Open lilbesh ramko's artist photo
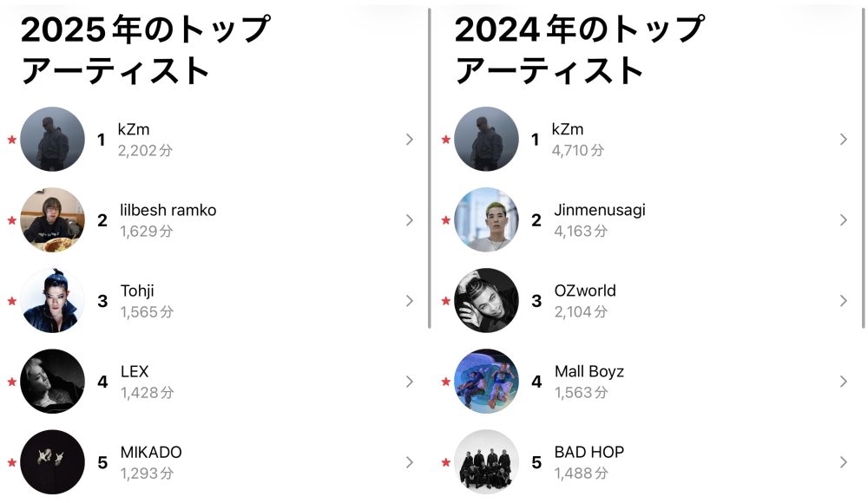868x503 pixels. (x=52, y=220)
